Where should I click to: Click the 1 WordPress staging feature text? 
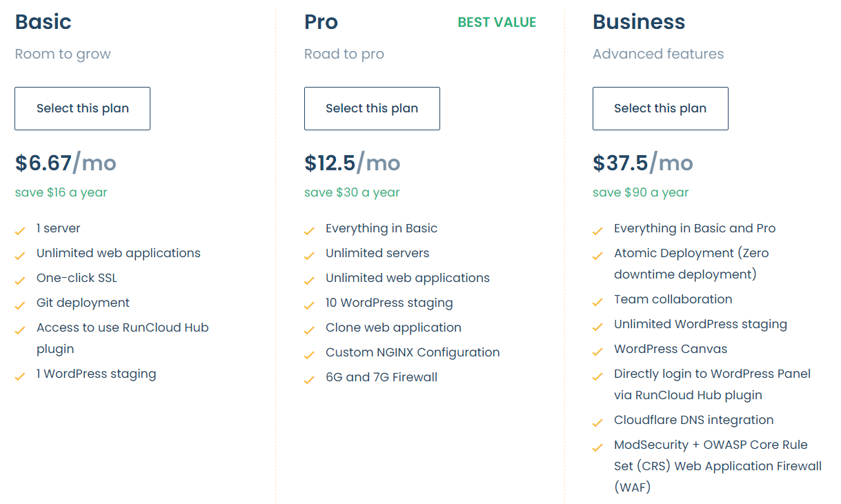(96, 374)
